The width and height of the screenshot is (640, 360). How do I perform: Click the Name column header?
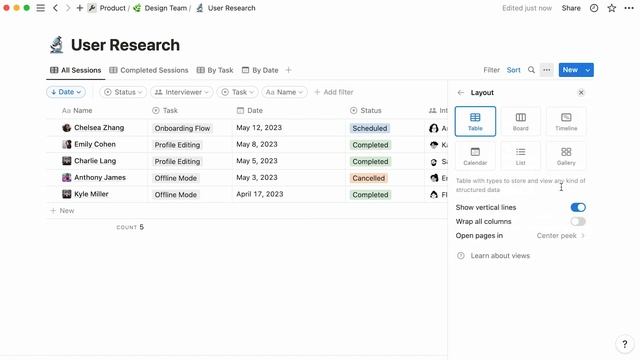(77, 111)
